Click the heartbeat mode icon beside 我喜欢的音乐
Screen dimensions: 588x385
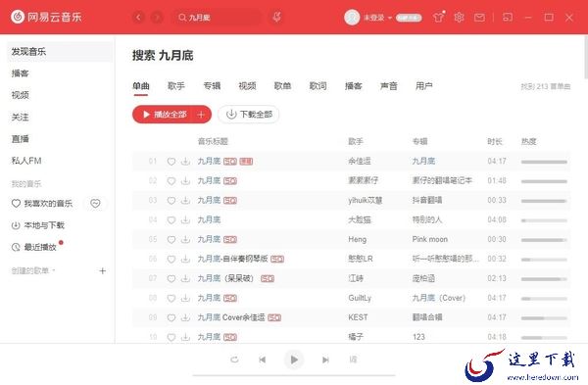click(95, 204)
